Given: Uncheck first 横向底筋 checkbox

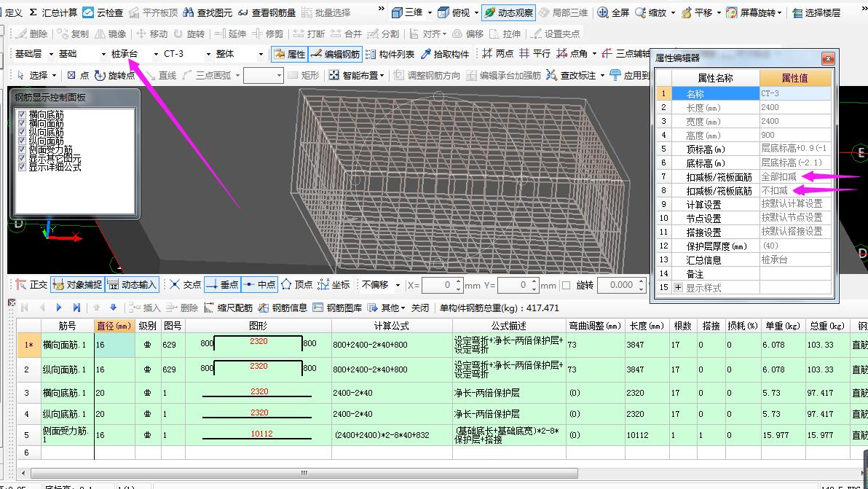Looking at the screenshot, I should (22, 114).
